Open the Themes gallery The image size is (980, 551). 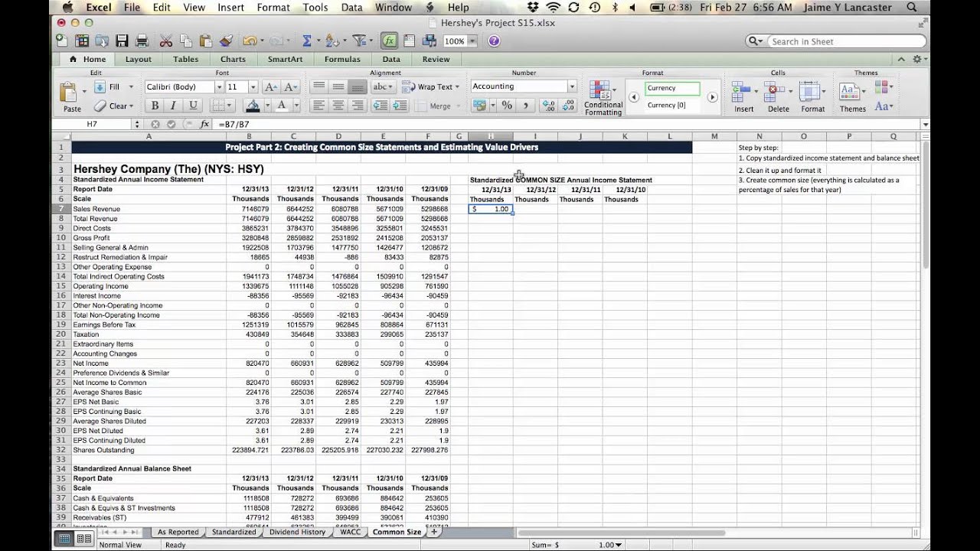pyautogui.click(x=851, y=97)
